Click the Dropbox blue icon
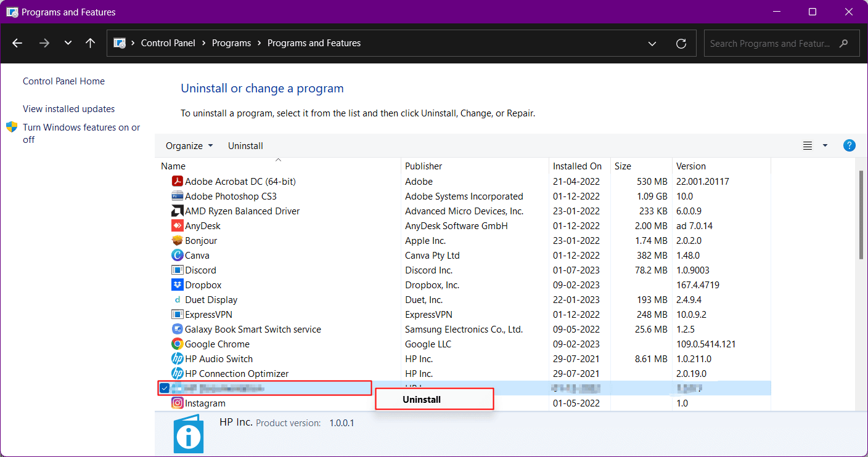 pos(178,285)
